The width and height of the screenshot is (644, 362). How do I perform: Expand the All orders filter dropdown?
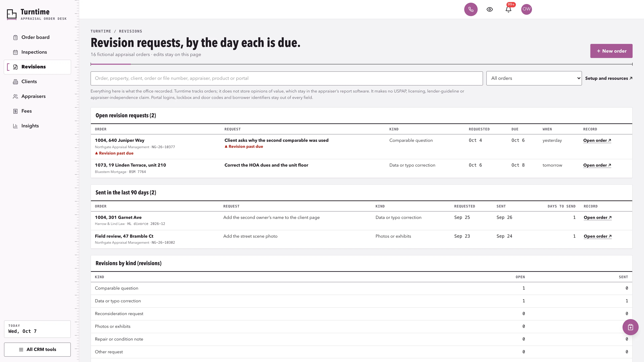click(x=534, y=78)
